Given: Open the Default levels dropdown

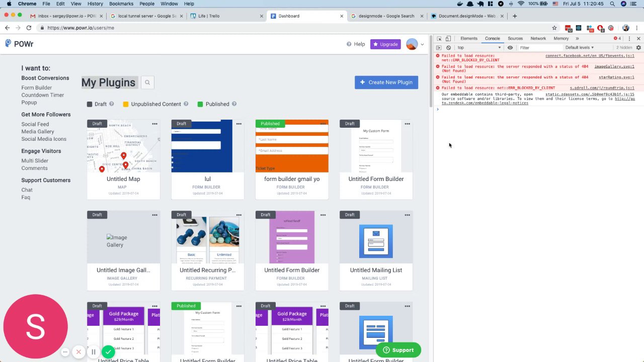Looking at the screenshot, I should tap(580, 48).
